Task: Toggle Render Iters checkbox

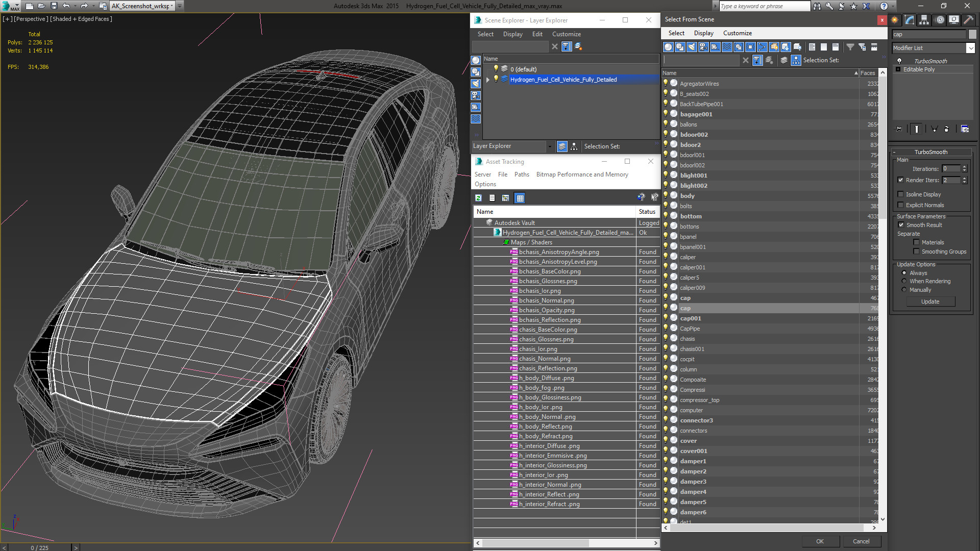Action: click(x=901, y=180)
